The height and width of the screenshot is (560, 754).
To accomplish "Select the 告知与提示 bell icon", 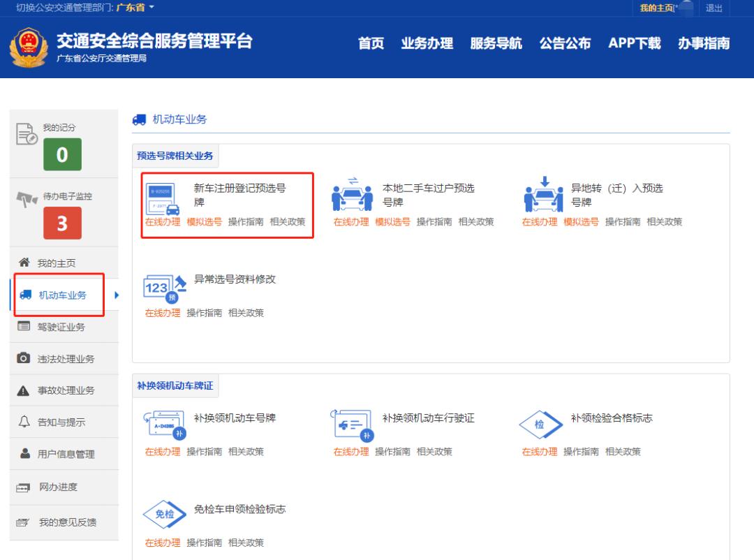I will pos(25,422).
